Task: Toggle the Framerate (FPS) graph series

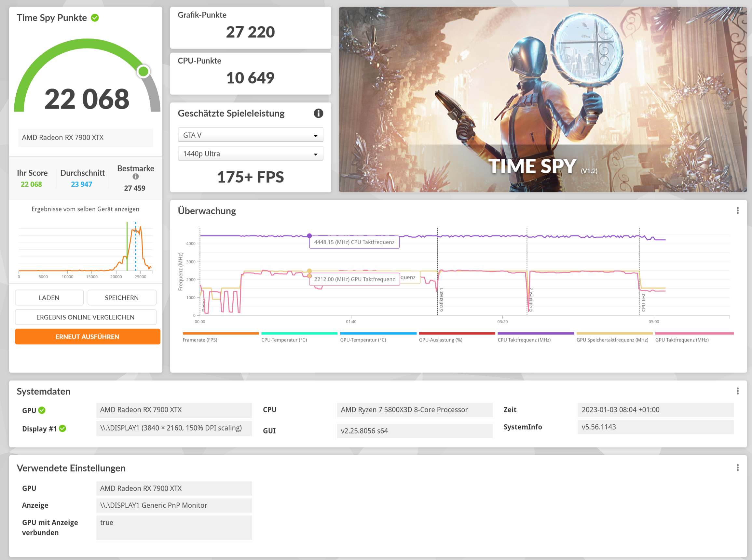Action: tap(200, 340)
